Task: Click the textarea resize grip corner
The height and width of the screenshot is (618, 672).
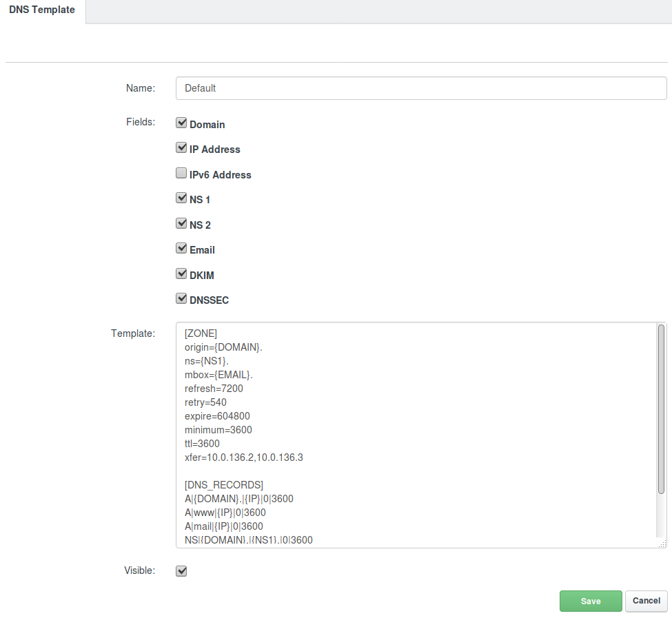Action: click(x=662, y=544)
